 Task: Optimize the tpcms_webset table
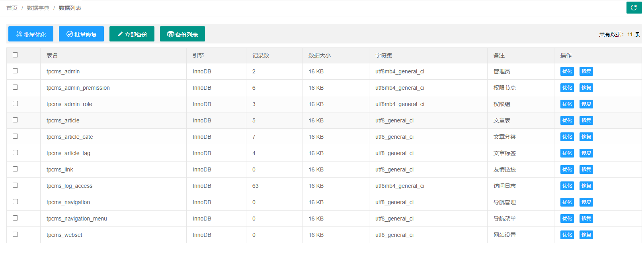pyautogui.click(x=567, y=235)
